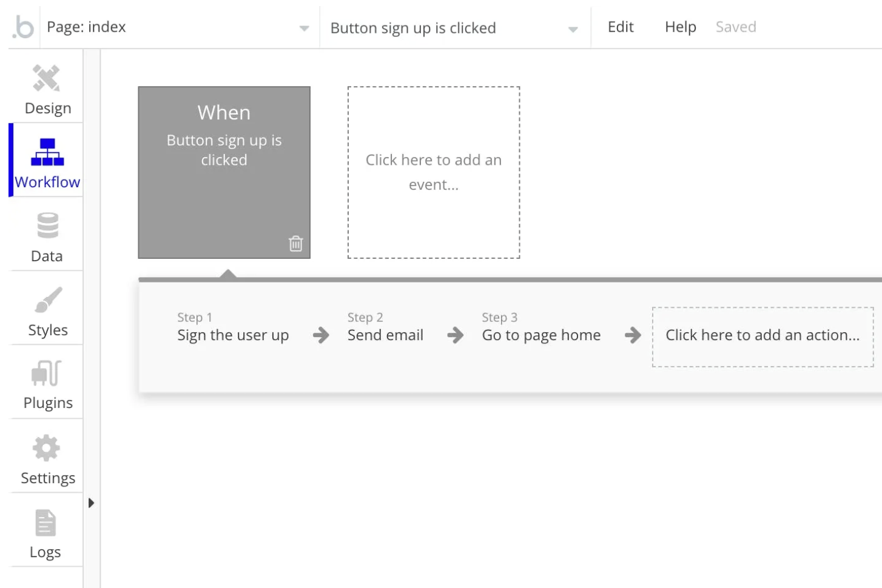Select the 'When Button sign up is clicked' event card
The width and height of the screenshot is (882, 588).
coord(224,172)
